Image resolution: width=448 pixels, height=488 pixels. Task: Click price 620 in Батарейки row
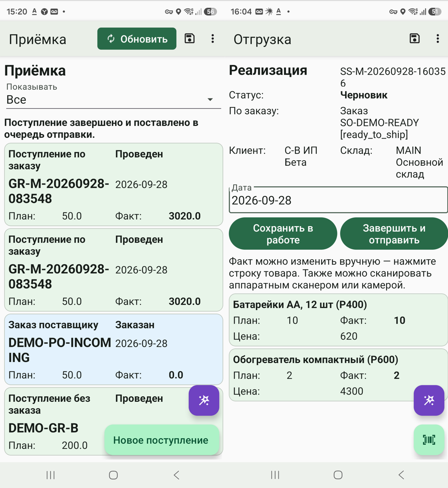coord(348,336)
